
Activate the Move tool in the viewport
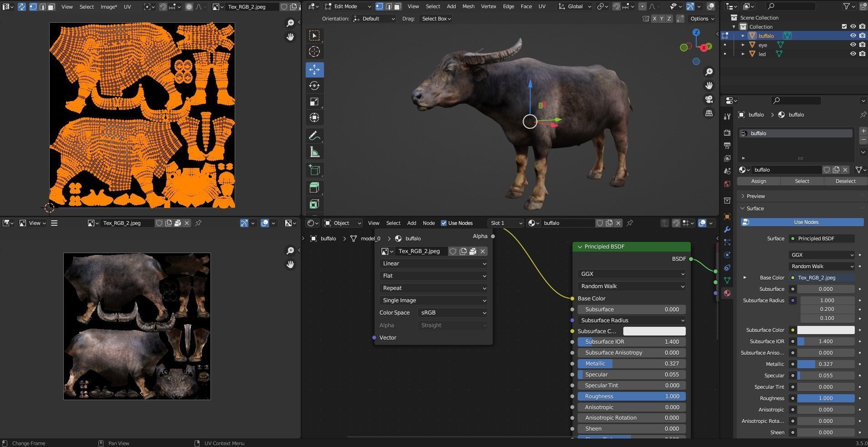(314, 69)
